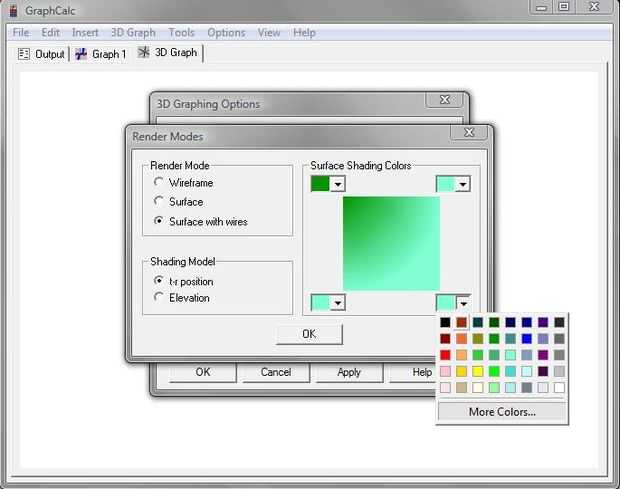Screen dimensions: 620x489
Task: Open the Help menu in menu bar
Action: click(x=304, y=32)
